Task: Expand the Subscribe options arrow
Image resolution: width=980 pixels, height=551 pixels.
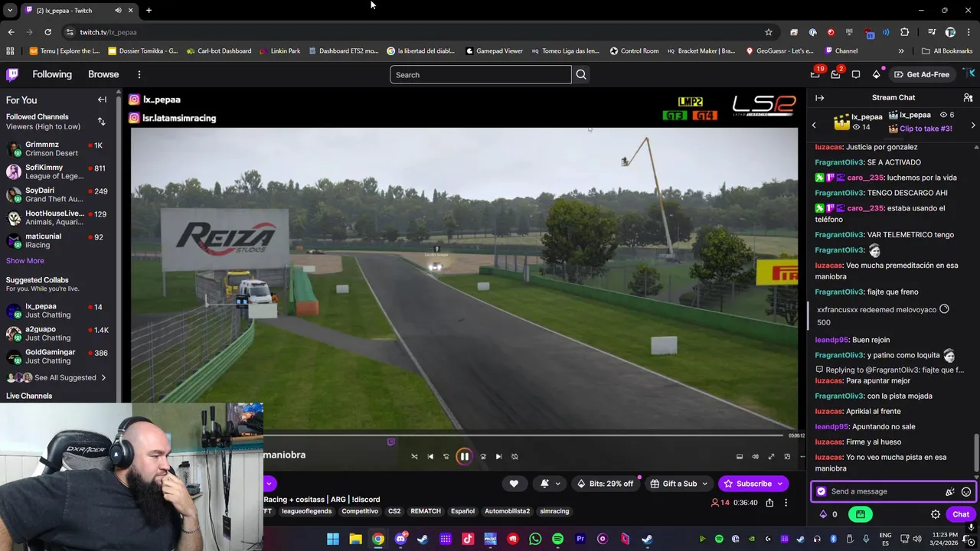Action: pyautogui.click(x=780, y=484)
